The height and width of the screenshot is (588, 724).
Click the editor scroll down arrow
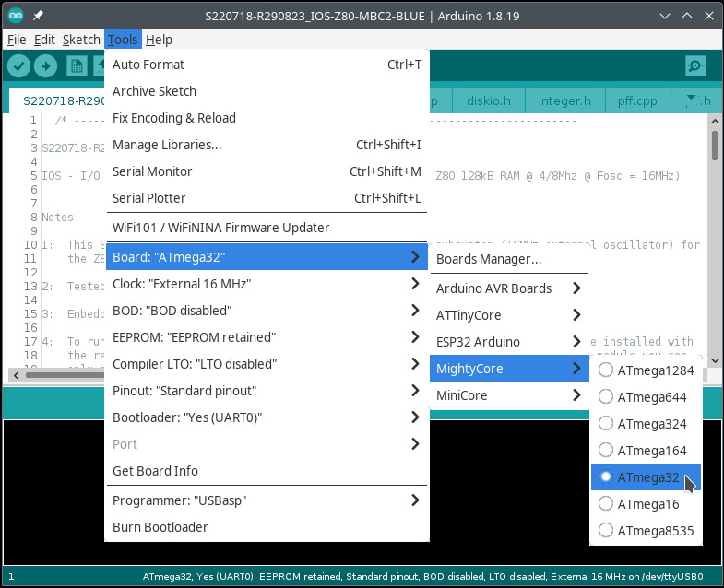click(x=715, y=360)
